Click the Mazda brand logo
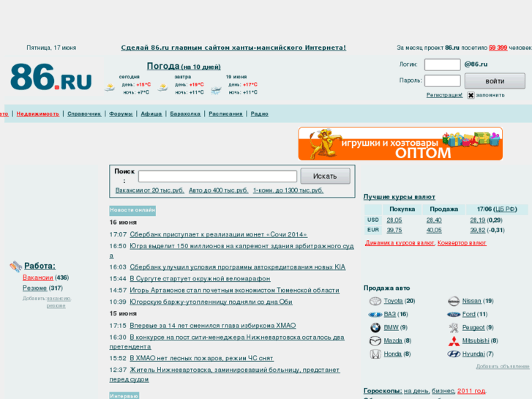The image size is (532, 399). [x=375, y=341]
